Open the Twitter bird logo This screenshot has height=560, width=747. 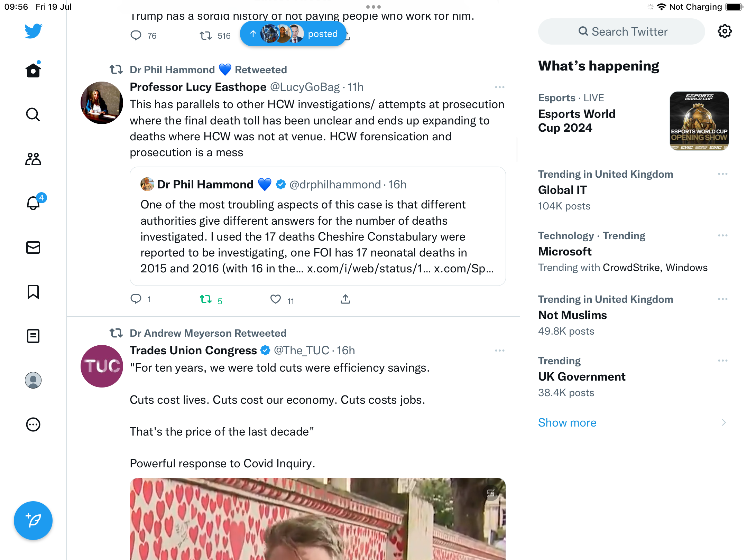[x=33, y=31]
